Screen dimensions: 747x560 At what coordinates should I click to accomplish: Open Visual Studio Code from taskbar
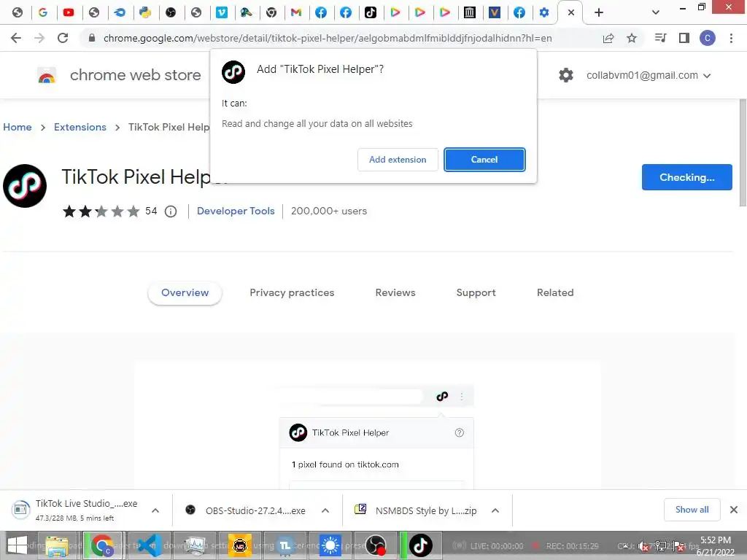pos(149,545)
